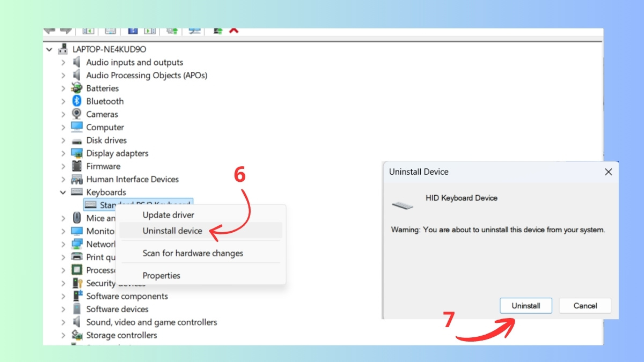Click the Cameras webcam icon
This screenshot has width=644, height=362.
click(77, 114)
